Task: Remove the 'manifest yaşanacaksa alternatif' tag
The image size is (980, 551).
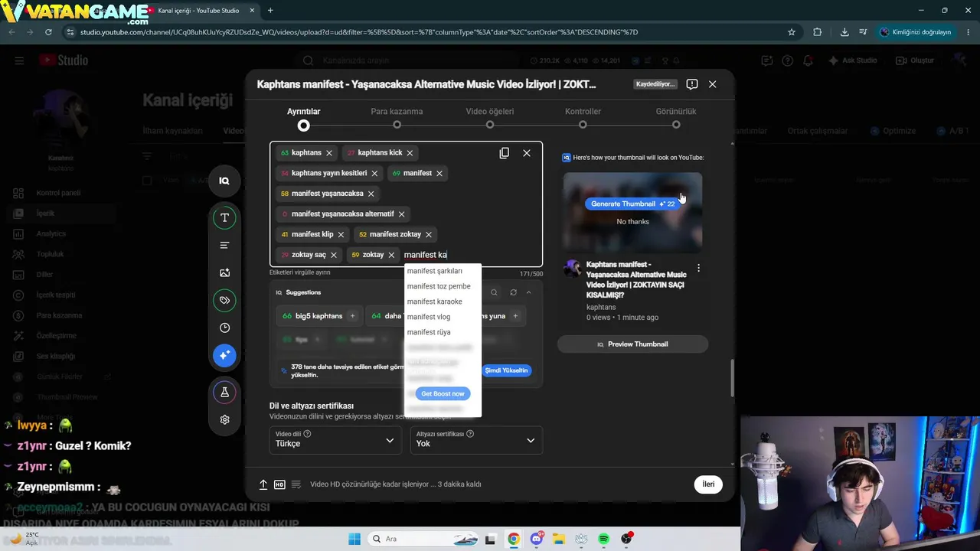Action: click(401, 214)
